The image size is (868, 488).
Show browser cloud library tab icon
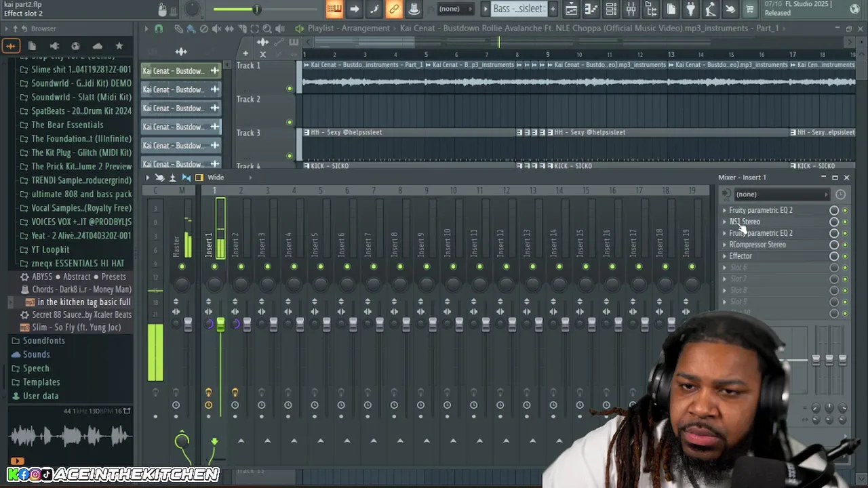pyautogui.click(x=97, y=46)
